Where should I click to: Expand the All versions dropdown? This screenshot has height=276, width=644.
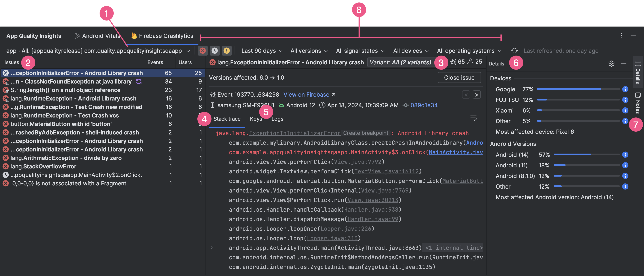click(x=308, y=51)
